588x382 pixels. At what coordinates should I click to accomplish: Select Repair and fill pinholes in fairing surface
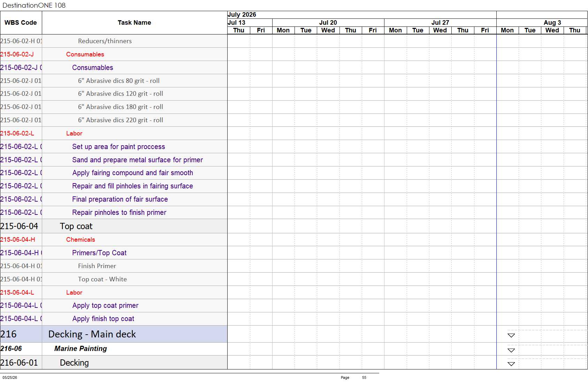[x=132, y=186]
